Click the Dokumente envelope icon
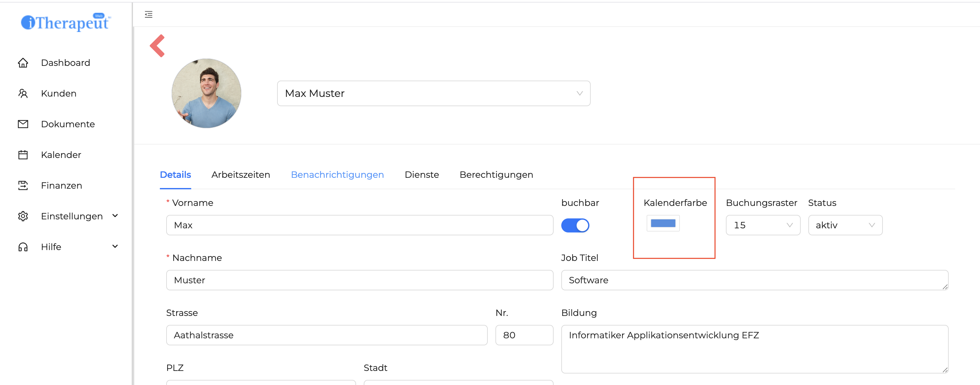The height and width of the screenshot is (385, 980). point(23,124)
